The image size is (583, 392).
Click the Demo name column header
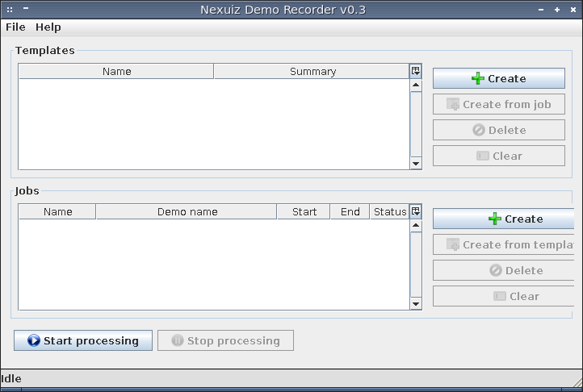(x=187, y=212)
